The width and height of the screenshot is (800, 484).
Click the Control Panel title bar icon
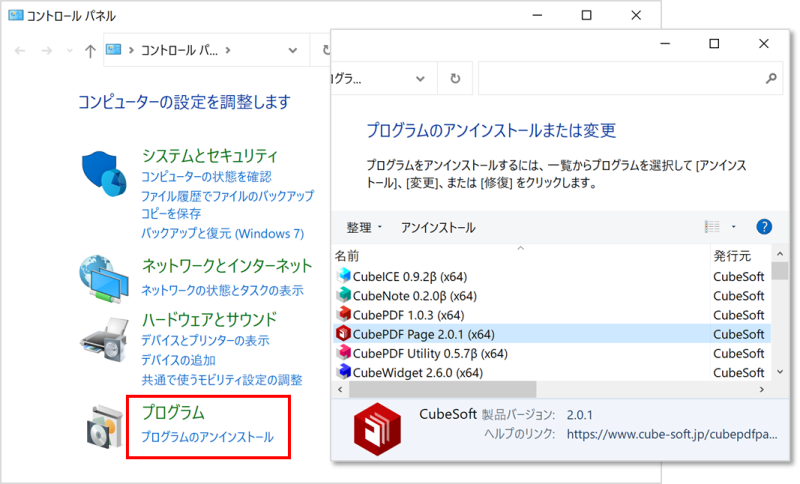pyautogui.click(x=16, y=15)
